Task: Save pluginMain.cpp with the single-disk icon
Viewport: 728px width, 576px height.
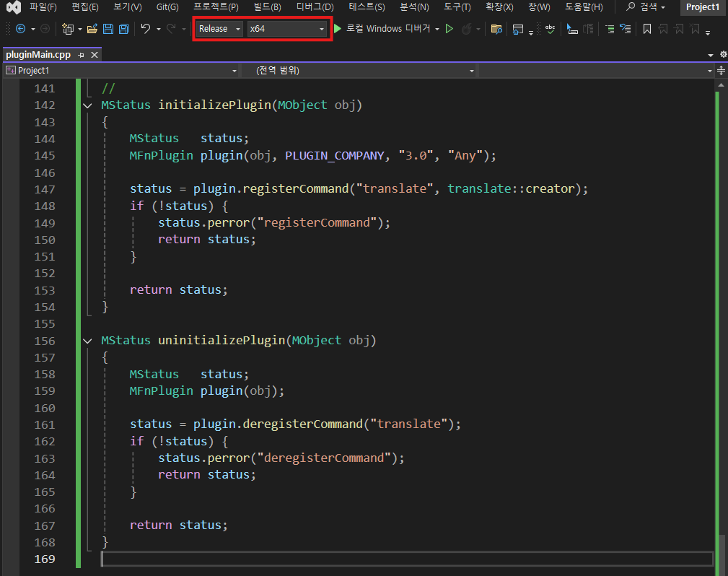Action: click(x=108, y=29)
